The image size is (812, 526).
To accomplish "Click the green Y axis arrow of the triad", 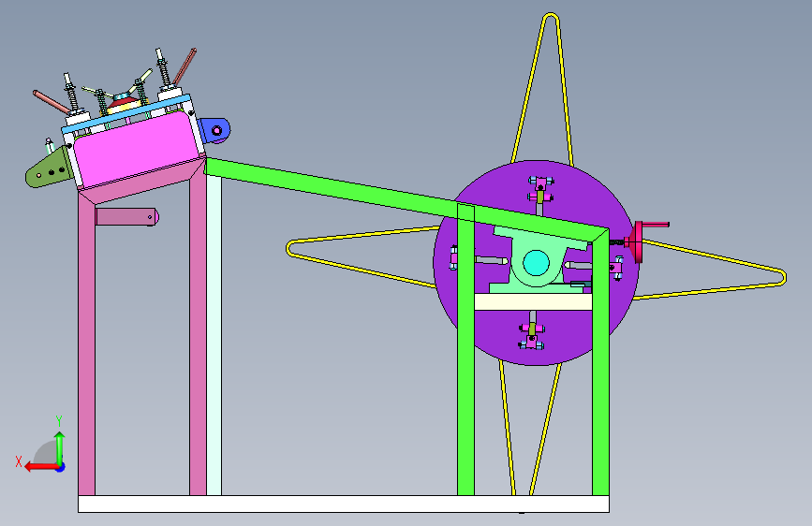I will coord(60,447).
